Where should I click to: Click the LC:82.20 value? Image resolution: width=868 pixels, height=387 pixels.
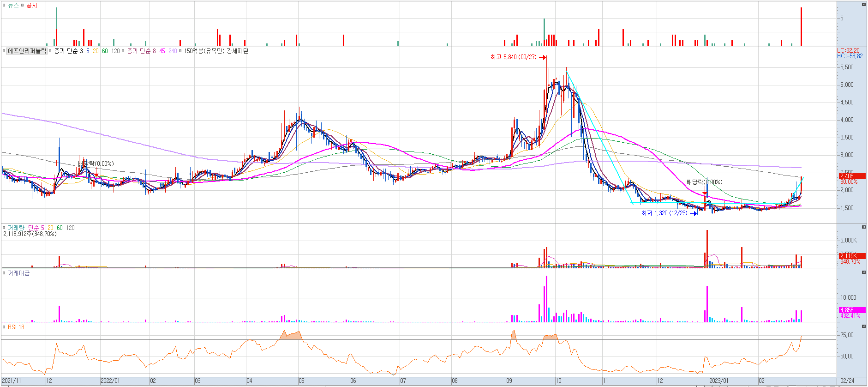coord(849,50)
